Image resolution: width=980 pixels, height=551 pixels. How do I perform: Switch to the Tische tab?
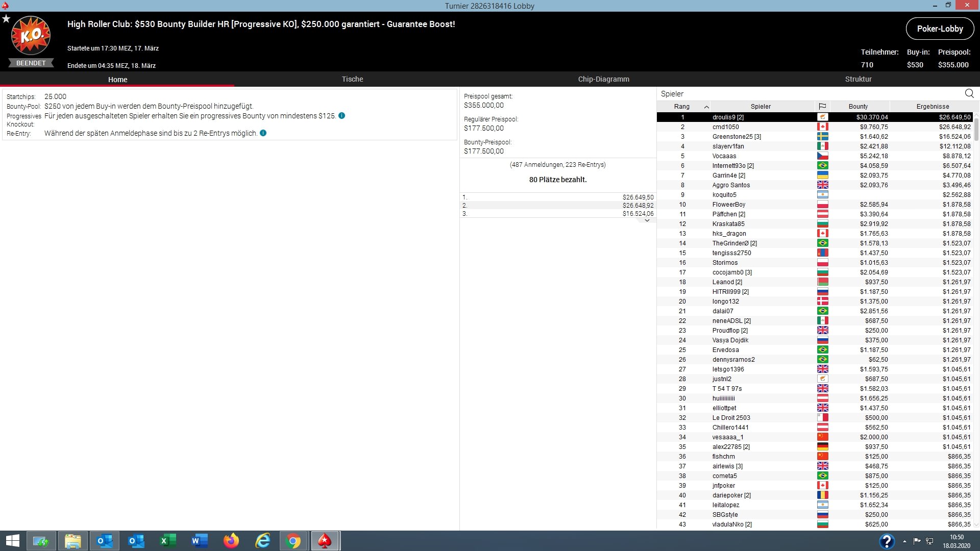tap(352, 79)
